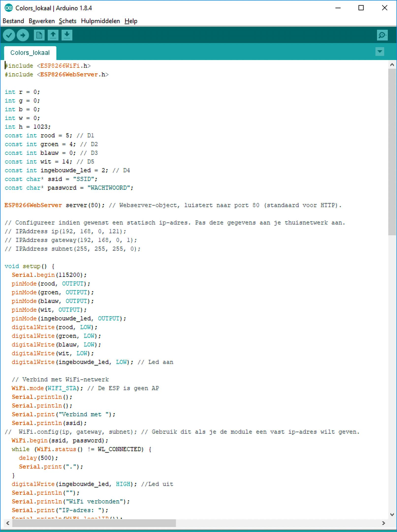397x532 pixels.
Task: Click the 'ESP8266WebServer server(80);' line
Action: click(x=173, y=205)
